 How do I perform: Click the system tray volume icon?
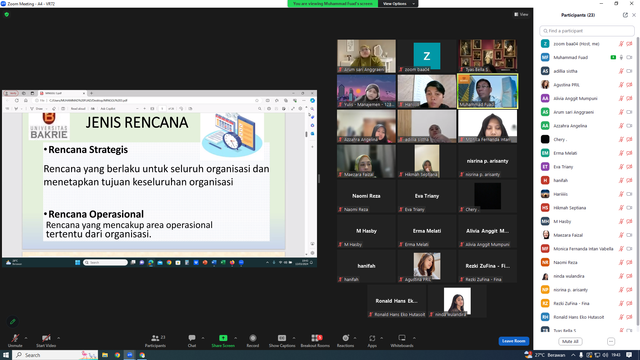605,355
